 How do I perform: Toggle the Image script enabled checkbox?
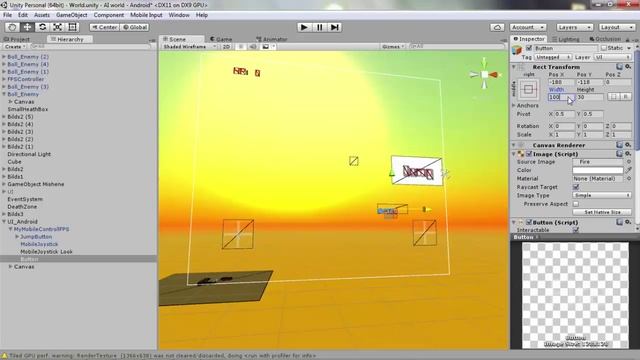coord(529,154)
